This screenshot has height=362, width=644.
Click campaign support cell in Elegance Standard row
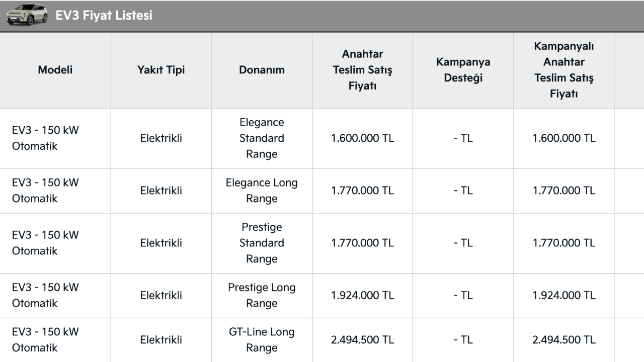463,138
